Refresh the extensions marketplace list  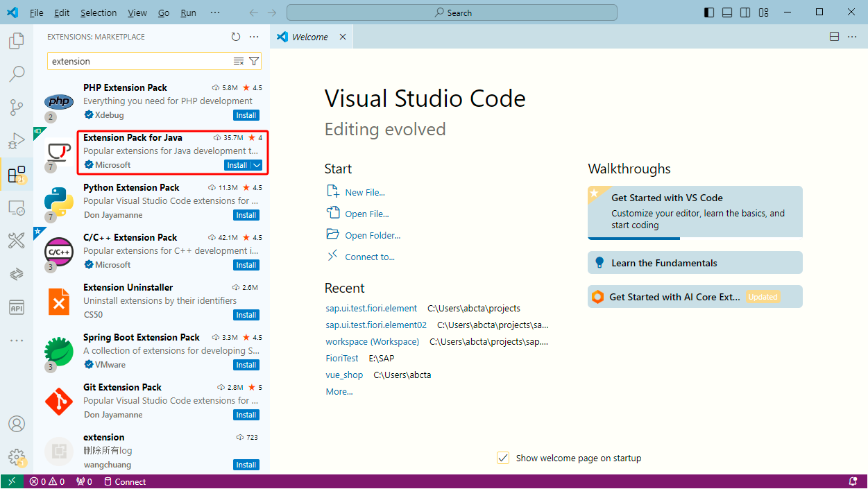(236, 37)
